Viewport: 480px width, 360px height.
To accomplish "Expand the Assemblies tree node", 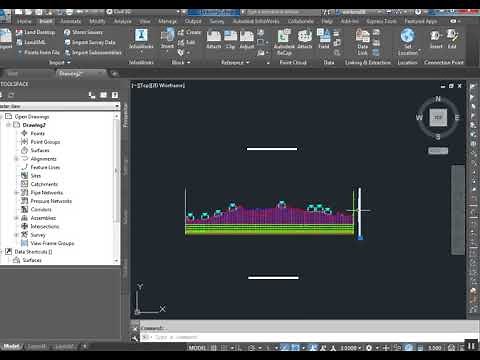I will [16, 218].
